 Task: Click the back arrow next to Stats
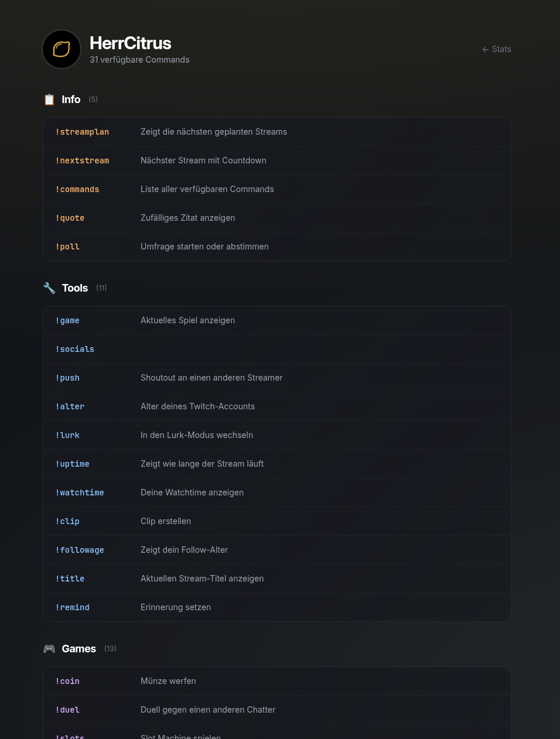click(486, 49)
